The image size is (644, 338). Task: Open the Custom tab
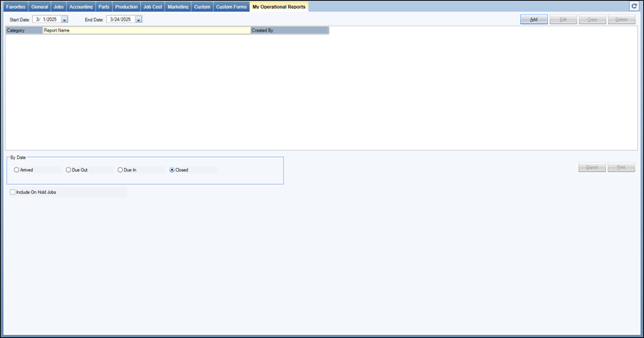[202, 7]
